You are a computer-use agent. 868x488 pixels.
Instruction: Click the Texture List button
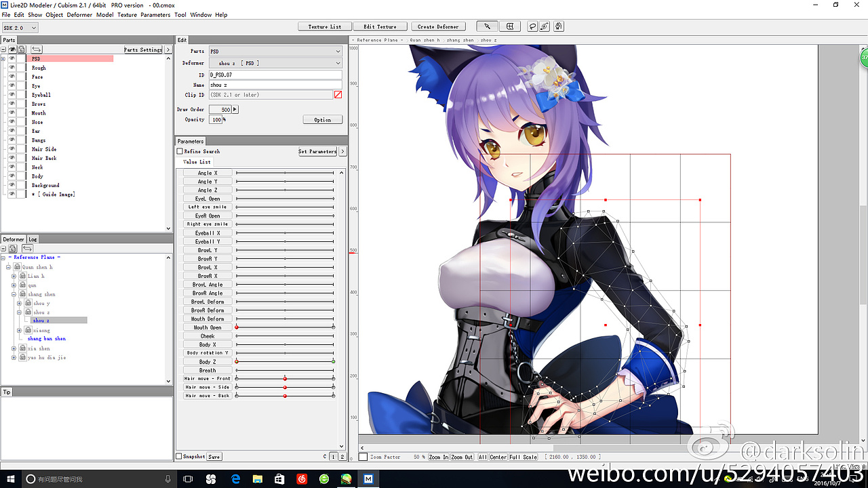click(x=325, y=26)
